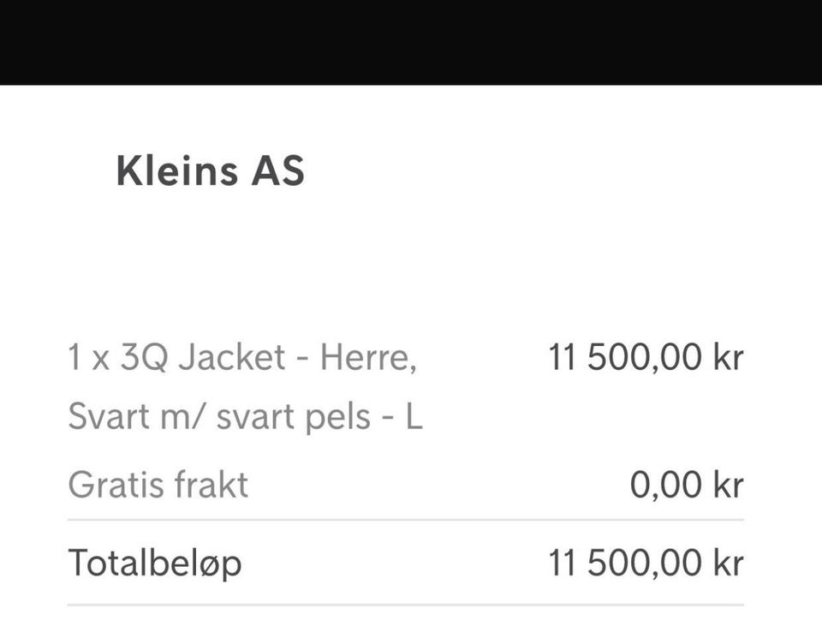The image size is (822, 644).
Task: Select the size letter L
Action: [414, 416]
